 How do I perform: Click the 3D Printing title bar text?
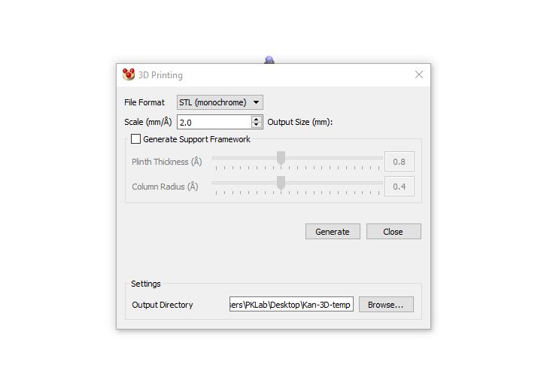(x=160, y=75)
